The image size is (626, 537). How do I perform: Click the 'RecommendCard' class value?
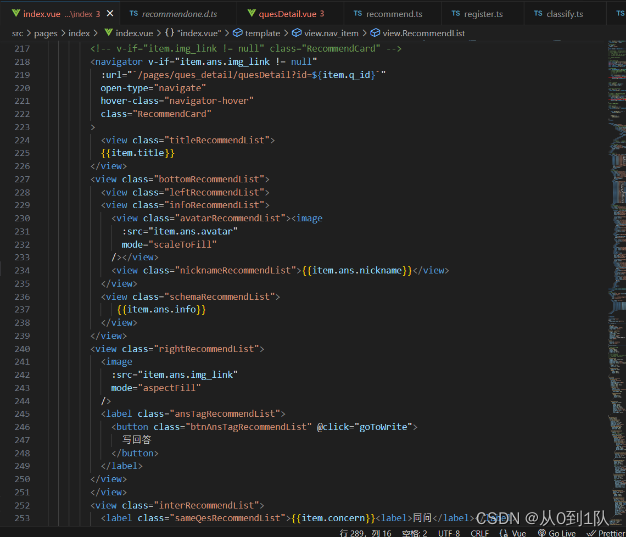point(172,114)
